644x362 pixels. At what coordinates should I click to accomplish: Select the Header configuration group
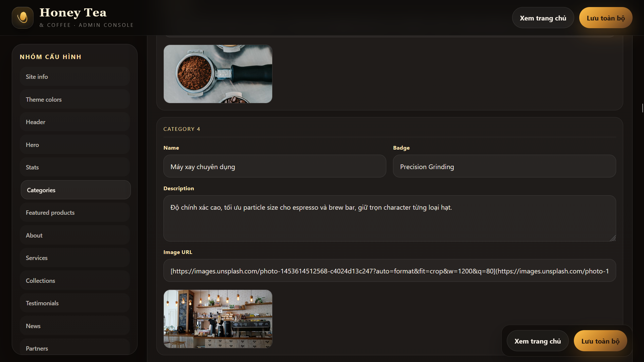coord(75,122)
